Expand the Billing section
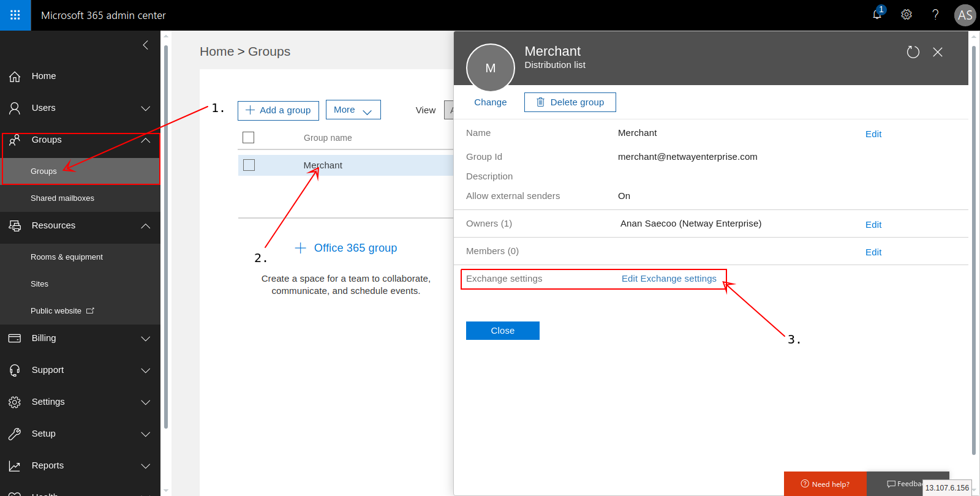The width and height of the screenshot is (980, 496). (x=145, y=339)
